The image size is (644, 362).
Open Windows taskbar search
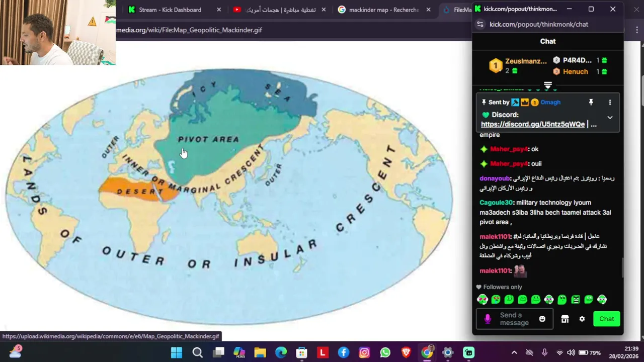tap(197, 352)
